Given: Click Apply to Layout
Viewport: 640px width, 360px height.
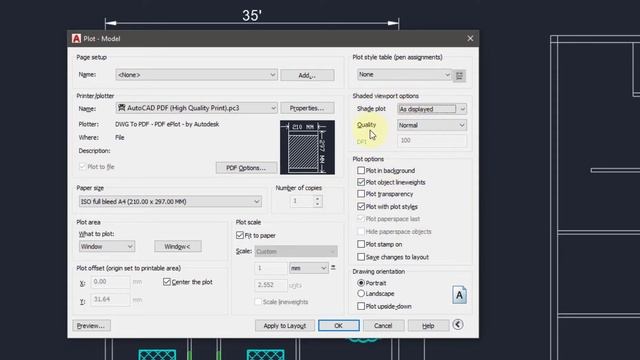Looking at the screenshot, I should [284, 326].
